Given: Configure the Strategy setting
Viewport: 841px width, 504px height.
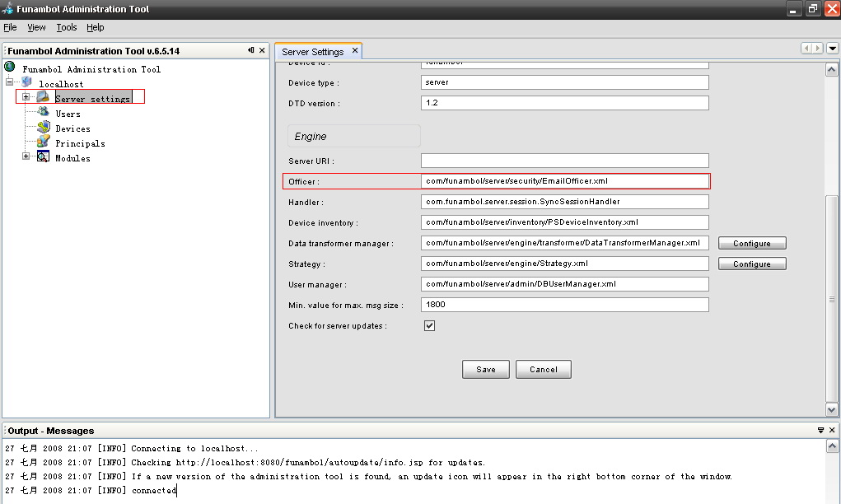Looking at the screenshot, I should pyautogui.click(x=752, y=264).
